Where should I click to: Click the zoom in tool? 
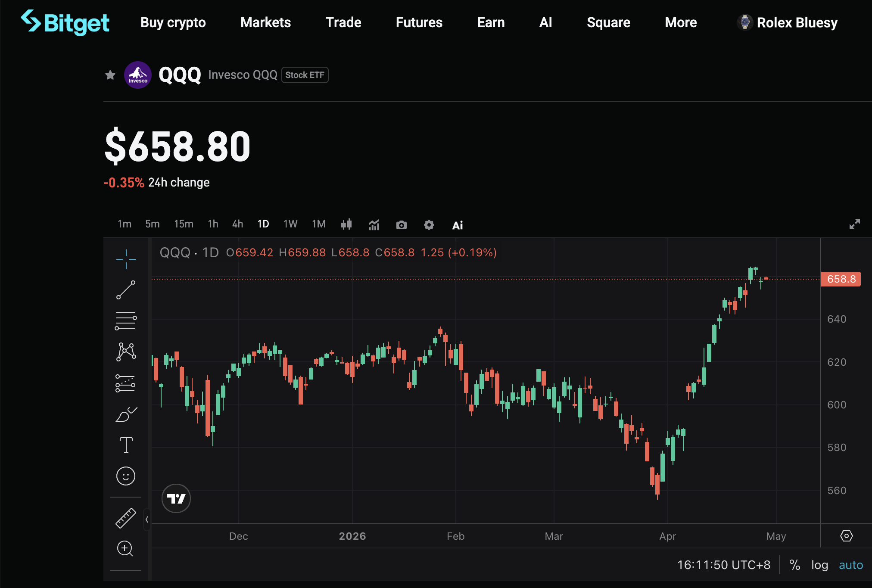125,548
